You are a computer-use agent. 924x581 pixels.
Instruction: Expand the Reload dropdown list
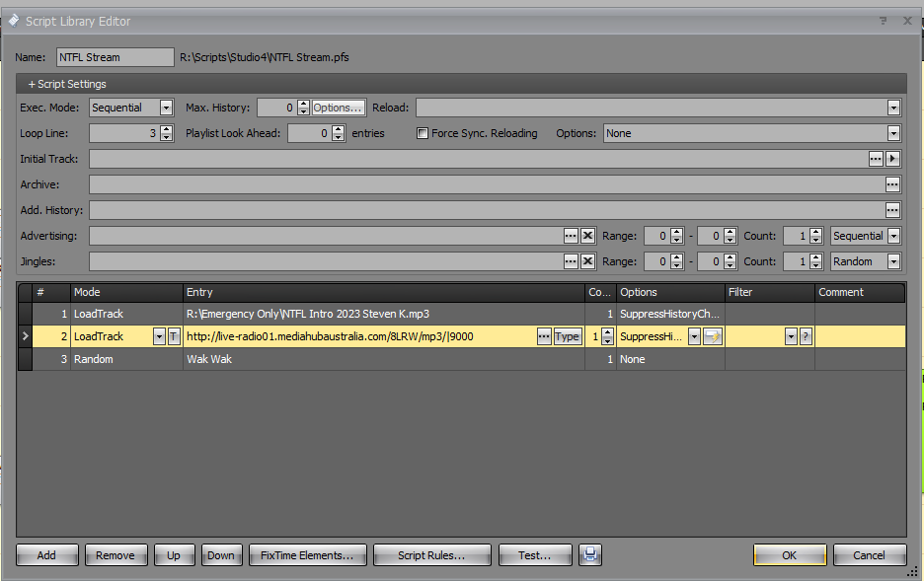893,108
